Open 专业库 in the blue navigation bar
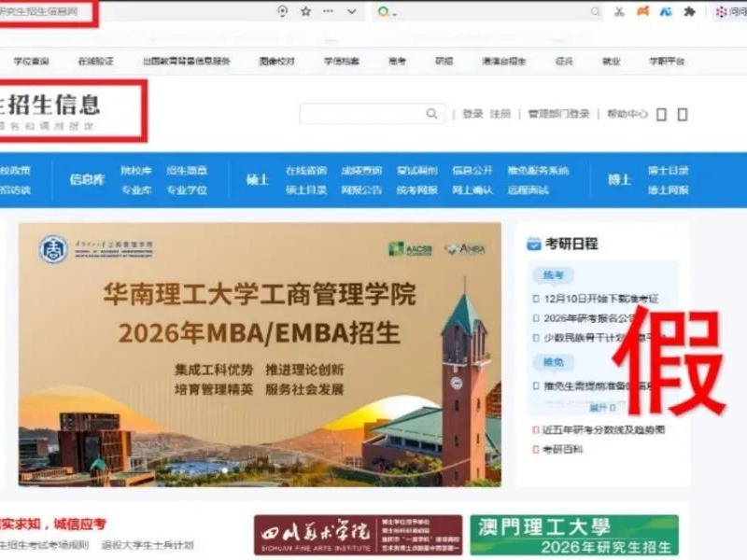The width and height of the screenshot is (747, 560). 135,190
